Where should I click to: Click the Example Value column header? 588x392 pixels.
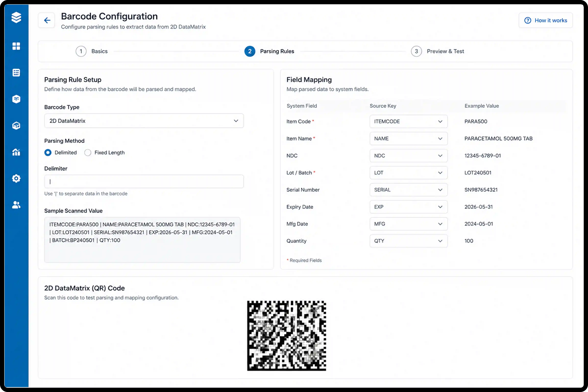[x=481, y=106]
